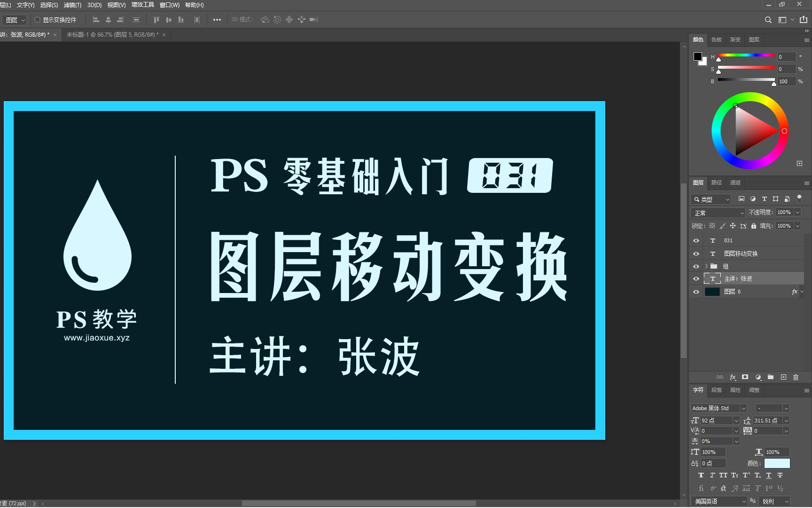Image resolution: width=812 pixels, height=508 pixels.
Task: Enable the 显示变换控件 checkbox
Action: 38,20
